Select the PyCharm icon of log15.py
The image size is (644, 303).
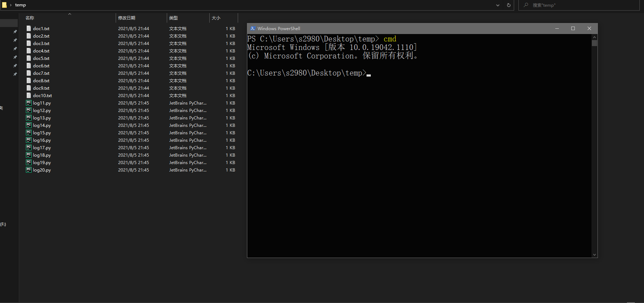click(29, 133)
